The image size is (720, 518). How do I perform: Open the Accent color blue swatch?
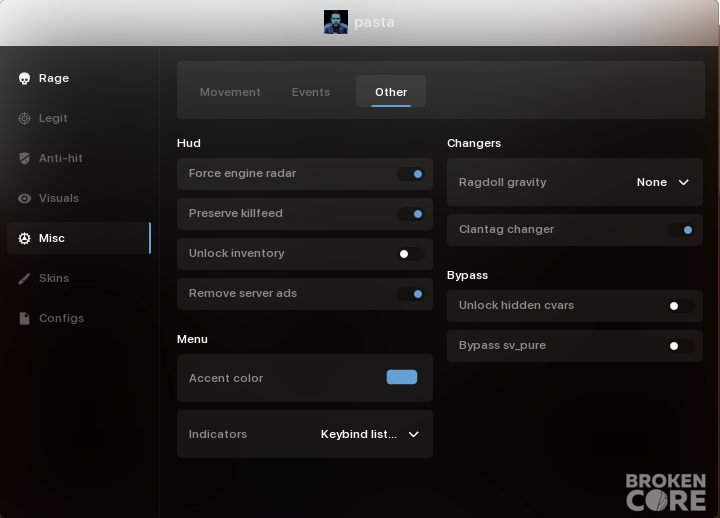click(x=402, y=377)
